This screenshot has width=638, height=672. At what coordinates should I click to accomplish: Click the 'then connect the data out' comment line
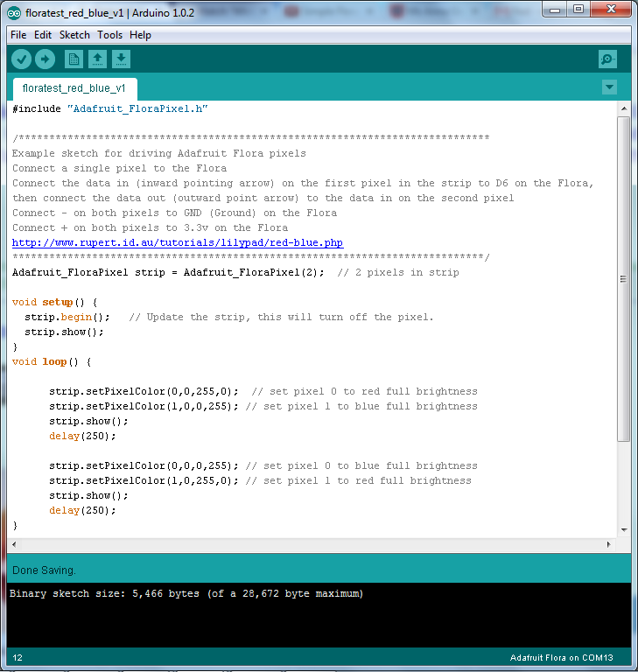[263, 199]
